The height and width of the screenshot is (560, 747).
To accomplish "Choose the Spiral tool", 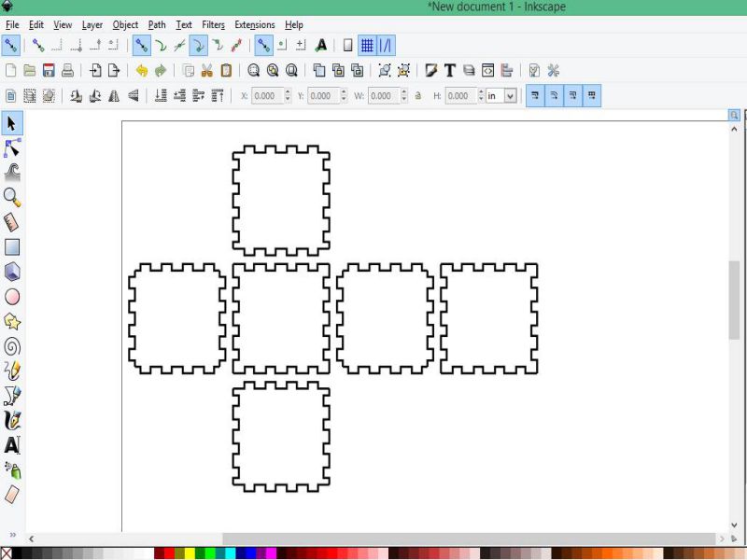I will click(12, 346).
